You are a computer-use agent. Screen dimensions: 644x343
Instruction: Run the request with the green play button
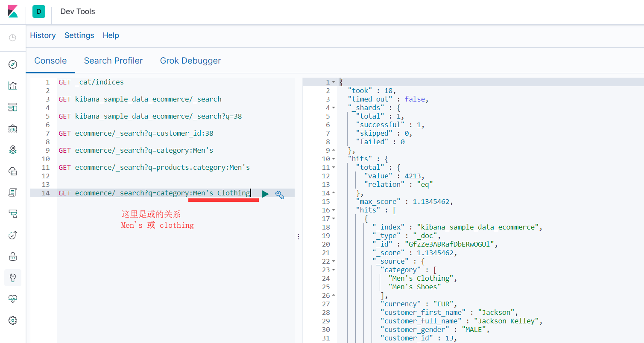click(265, 194)
